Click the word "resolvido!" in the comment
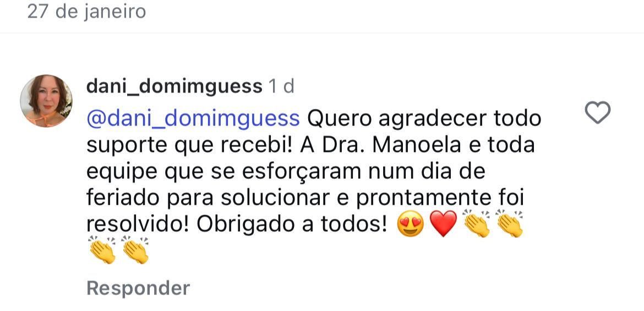 [x=138, y=225]
